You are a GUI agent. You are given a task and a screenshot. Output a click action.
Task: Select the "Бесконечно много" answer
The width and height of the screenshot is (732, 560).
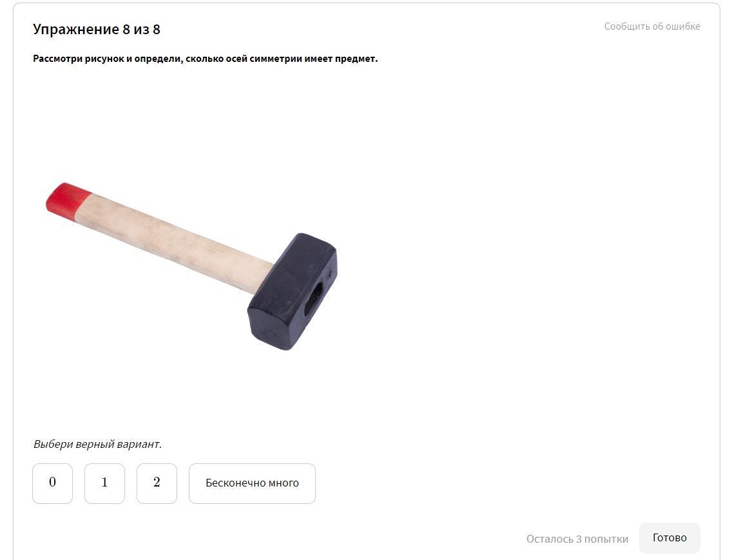[x=252, y=483]
